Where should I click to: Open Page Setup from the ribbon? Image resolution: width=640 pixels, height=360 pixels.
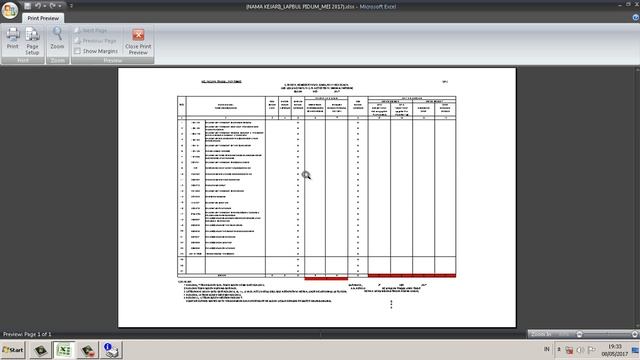(32, 41)
